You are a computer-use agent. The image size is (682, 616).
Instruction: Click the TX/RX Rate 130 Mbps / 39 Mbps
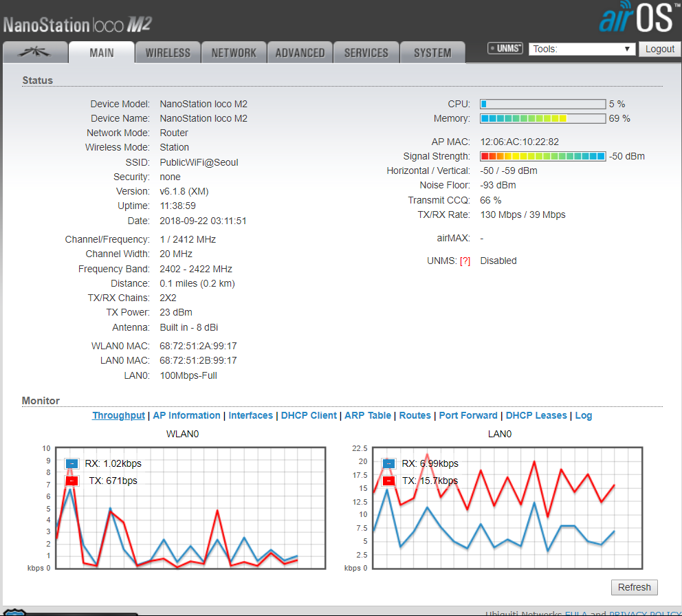coord(522,215)
